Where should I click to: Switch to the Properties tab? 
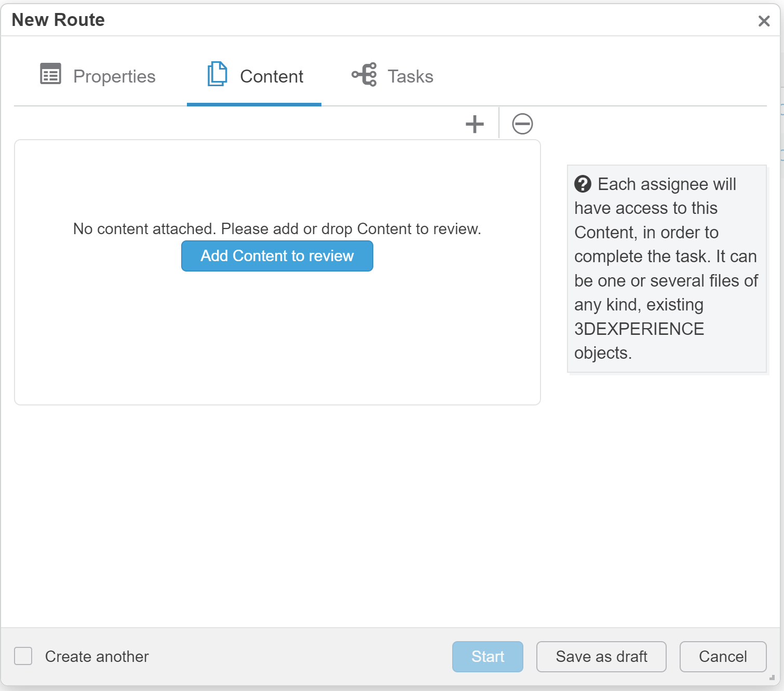(x=98, y=76)
